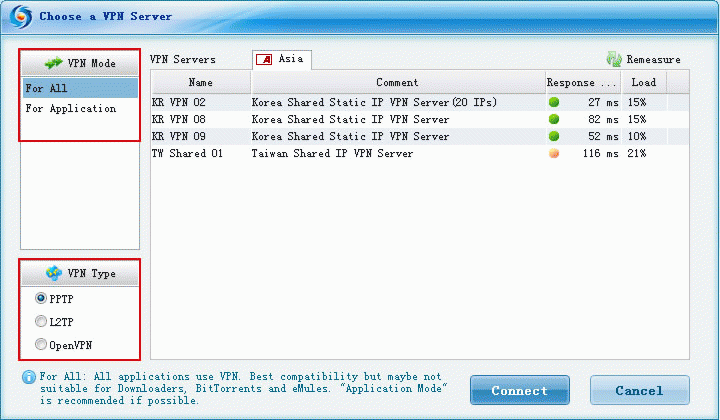Image resolution: width=720 pixels, height=420 pixels.
Task: Select the PPTP radio button
Action: (41, 298)
